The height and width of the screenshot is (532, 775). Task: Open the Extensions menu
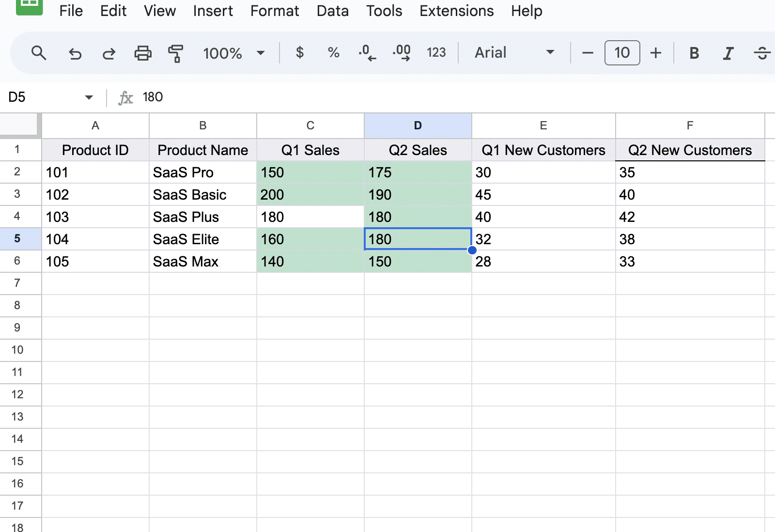(x=457, y=11)
